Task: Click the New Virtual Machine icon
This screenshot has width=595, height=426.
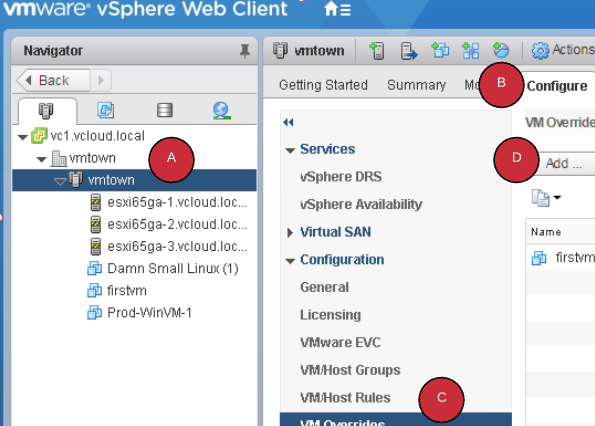Action: click(440, 50)
